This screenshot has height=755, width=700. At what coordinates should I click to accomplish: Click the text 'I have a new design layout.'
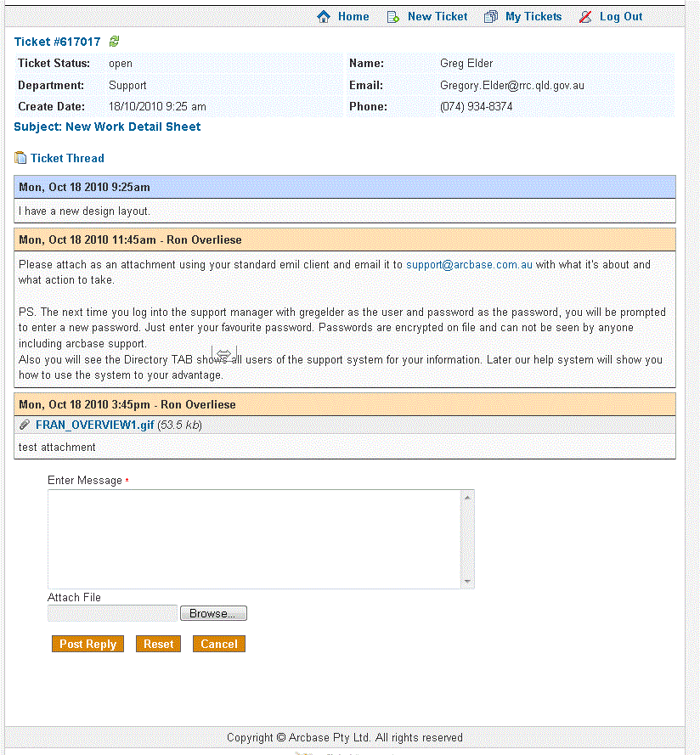point(84,211)
